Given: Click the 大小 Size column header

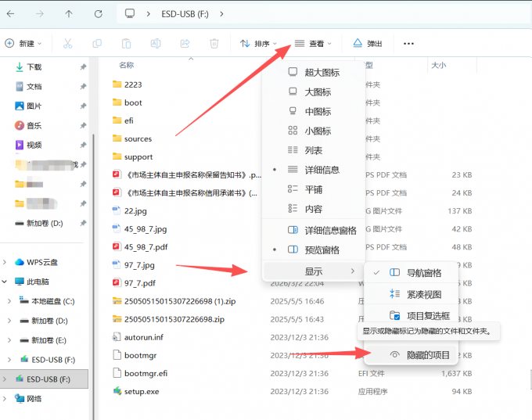Looking at the screenshot, I should coord(438,65).
